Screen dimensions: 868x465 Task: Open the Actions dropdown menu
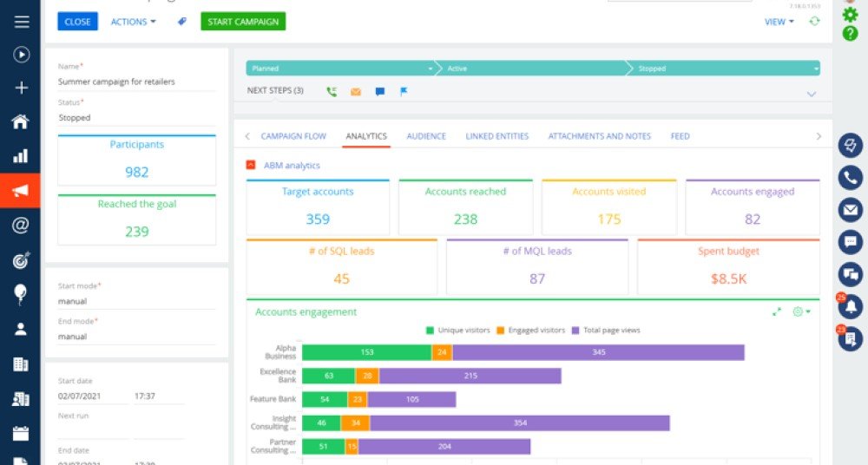134,22
